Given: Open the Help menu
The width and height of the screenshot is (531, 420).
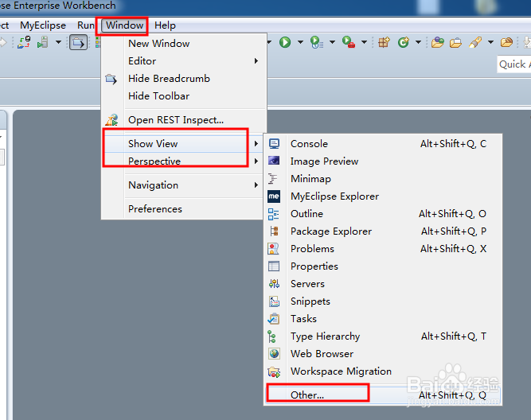Looking at the screenshot, I should coord(165,25).
